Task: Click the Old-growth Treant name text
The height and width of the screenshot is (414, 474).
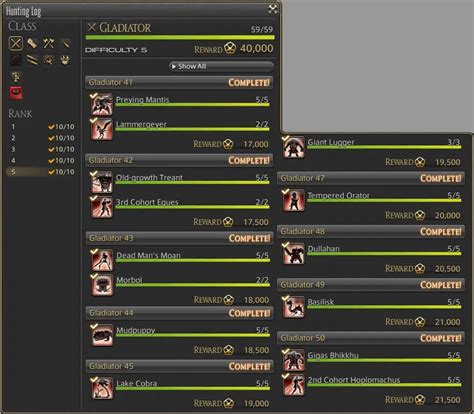Action: [149, 177]
